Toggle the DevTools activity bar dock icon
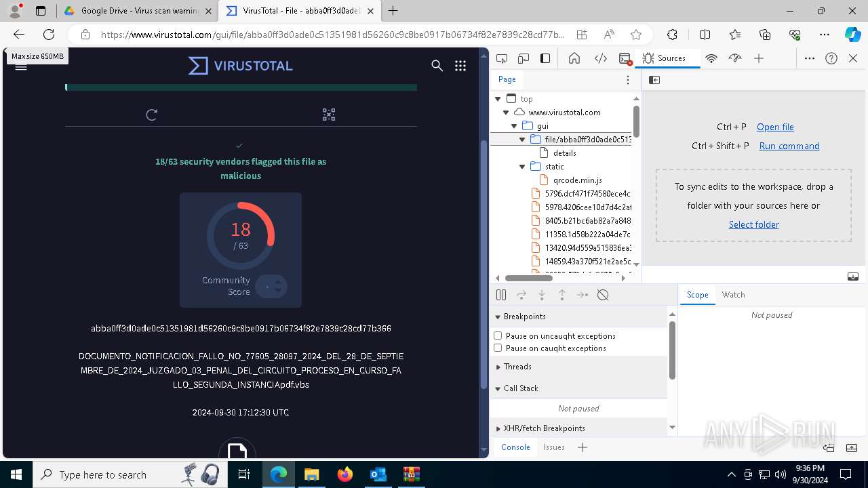Screen dimensions: 868x488 click(x=545, y=58)
